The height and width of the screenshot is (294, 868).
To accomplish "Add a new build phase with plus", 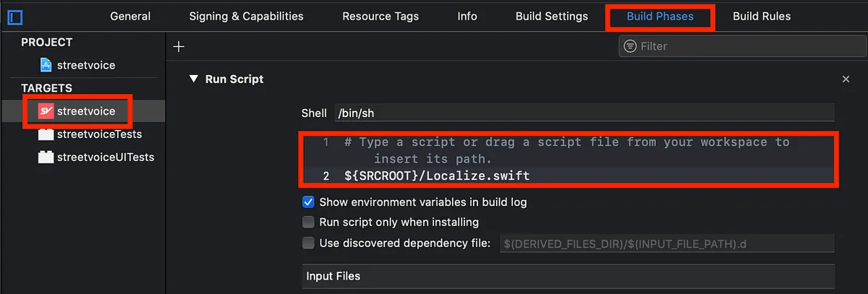I will pyautogui.click(x=179, y=46).
